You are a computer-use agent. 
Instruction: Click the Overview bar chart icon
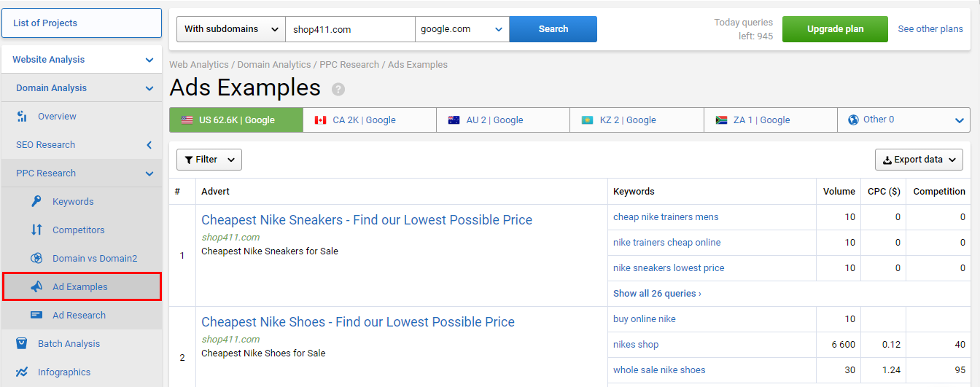pyautogui.click(x=22, y=117)
